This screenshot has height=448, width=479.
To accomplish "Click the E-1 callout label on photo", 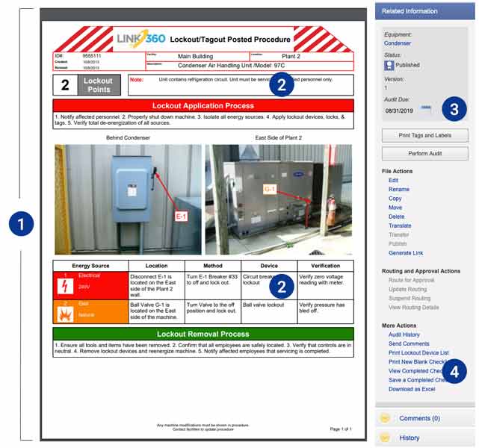I will click(x=181, y=217).
